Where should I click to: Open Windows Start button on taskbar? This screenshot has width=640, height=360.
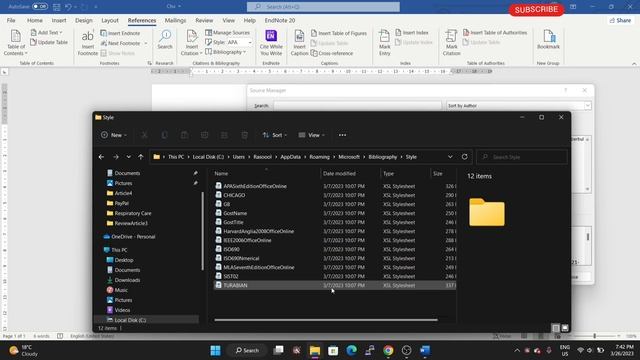click(216, 350)
